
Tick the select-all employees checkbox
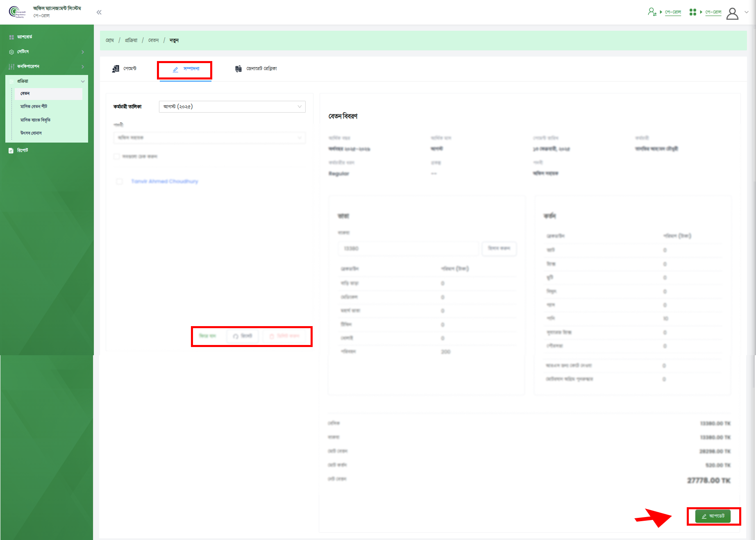tap(117, 157)
